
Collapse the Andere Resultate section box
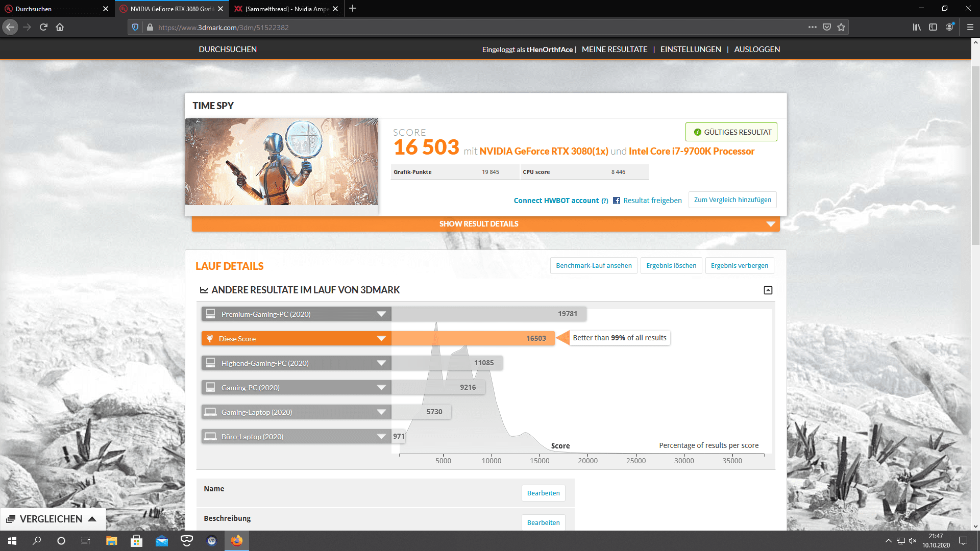coord(768,290)
